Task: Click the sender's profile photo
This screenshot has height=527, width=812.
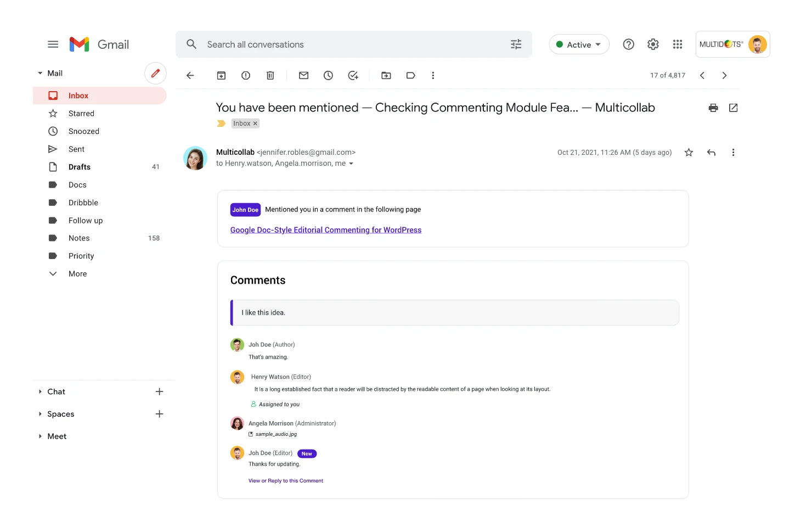Action: point(195,158)
